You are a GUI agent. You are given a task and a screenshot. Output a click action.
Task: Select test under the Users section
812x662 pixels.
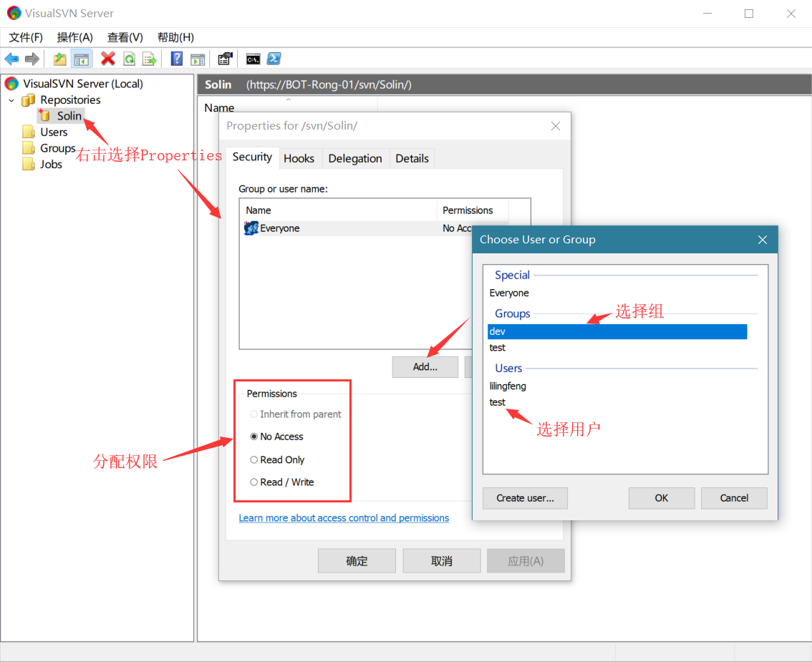497,402
